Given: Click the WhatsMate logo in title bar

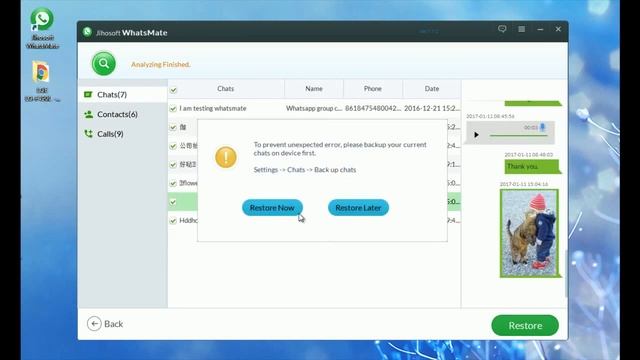Looking at the screenshot, I should pyautogui.click(x=87, y=32).
